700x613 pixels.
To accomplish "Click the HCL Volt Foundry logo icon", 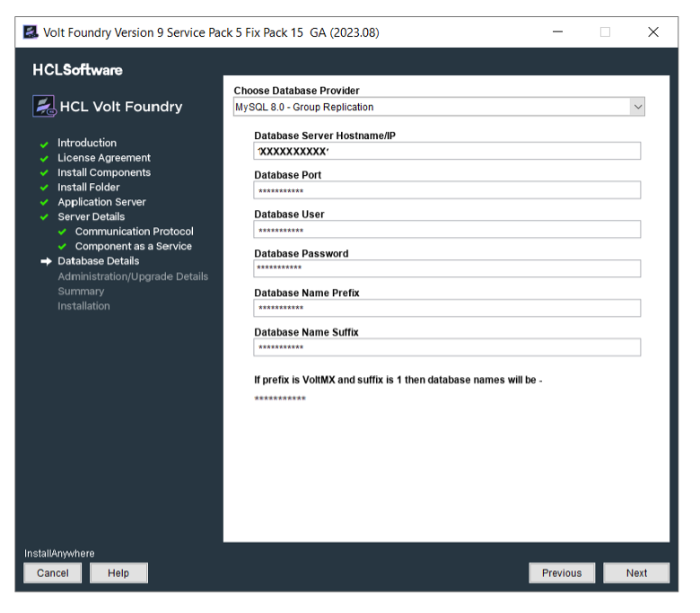I will click(44, 106).
